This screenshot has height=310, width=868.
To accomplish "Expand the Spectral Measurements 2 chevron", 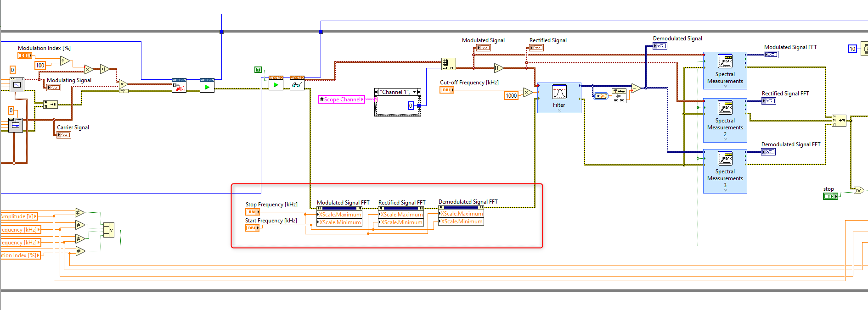I will [x=725, y=140].
